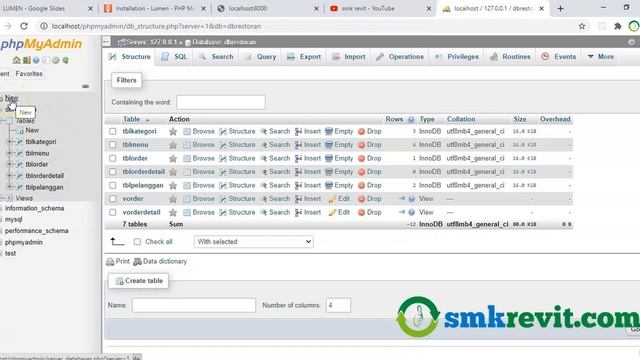This screenshot has height=360, width=640.
Task: Browse the tblmenu table
Action: coord(199,145)
